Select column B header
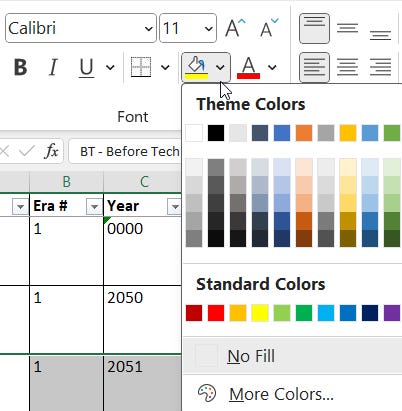Image resolution: width=402 pixels, height=411 pixels. point(67,182)
